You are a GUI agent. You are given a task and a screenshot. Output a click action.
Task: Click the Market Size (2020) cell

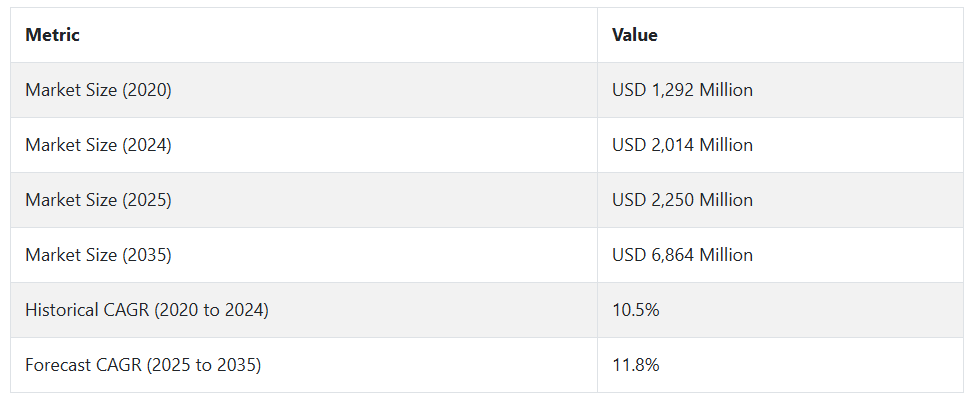click(304, 90)
